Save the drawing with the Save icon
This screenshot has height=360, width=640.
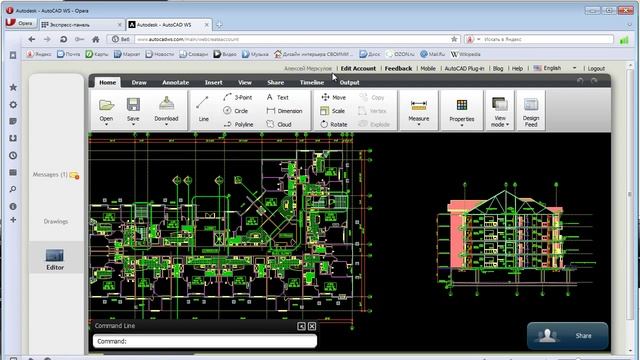pos(133,104)
